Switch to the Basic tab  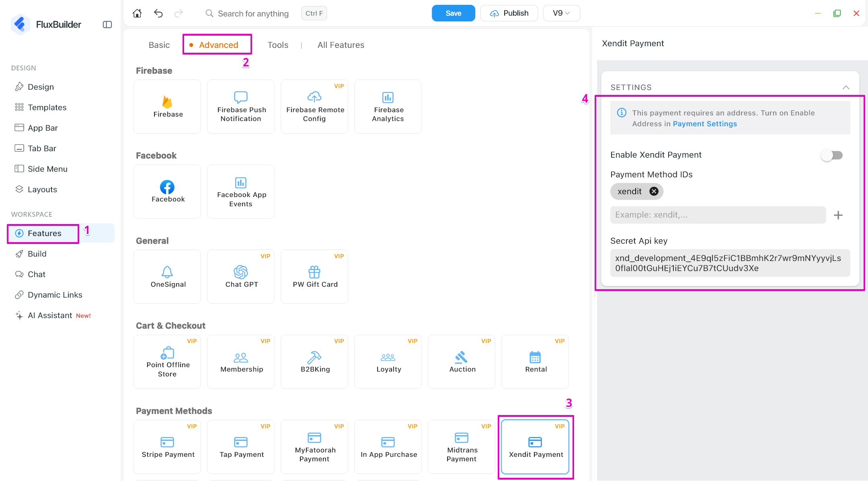[x=159, y=45]
